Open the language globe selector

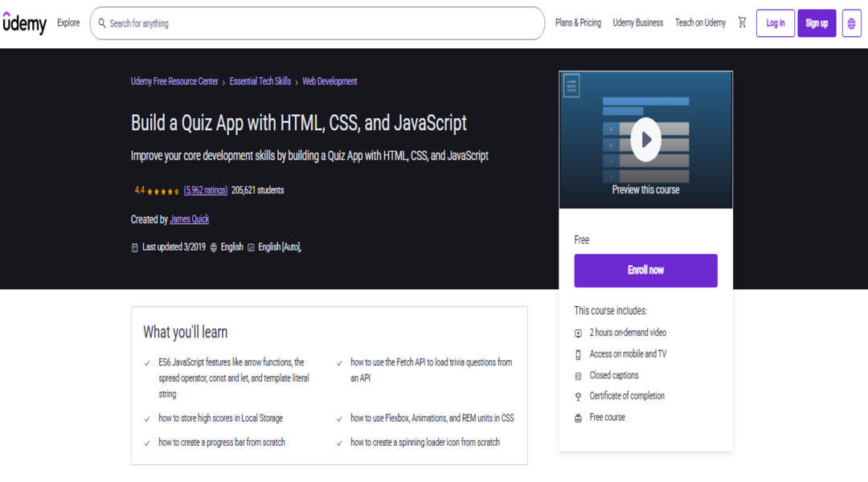[x=851, y=23]
